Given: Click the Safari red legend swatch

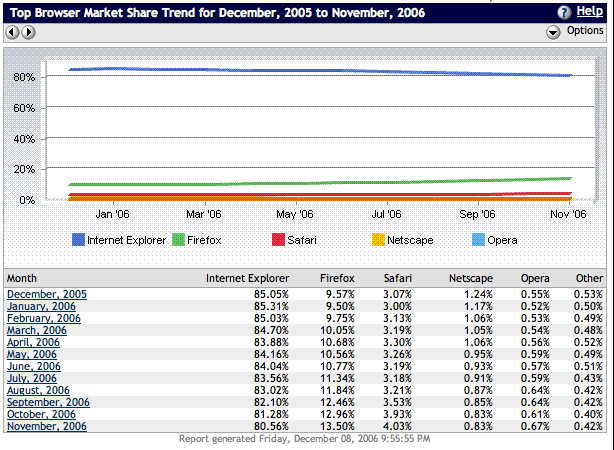Looking at the screenshot, I should pos(278,239).
